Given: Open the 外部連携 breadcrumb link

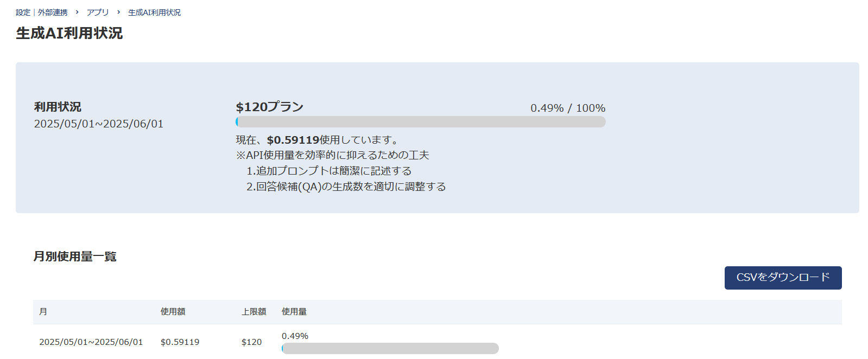Looking at the screenshot, I should [x=53, y=12].
